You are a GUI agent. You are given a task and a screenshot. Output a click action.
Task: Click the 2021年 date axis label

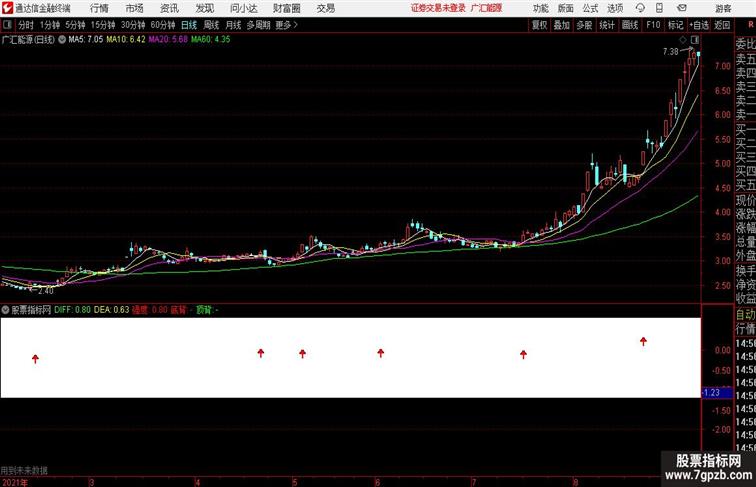[14, 482]
